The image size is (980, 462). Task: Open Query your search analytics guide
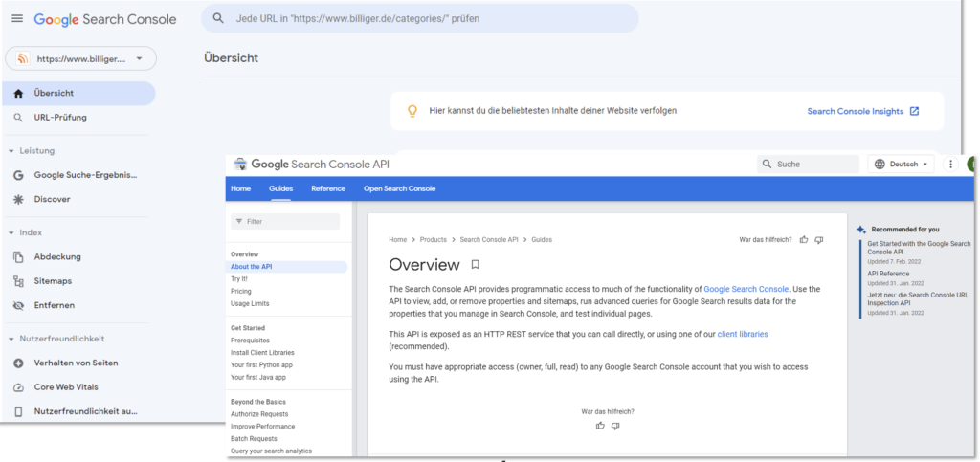(x=271, y=451)
